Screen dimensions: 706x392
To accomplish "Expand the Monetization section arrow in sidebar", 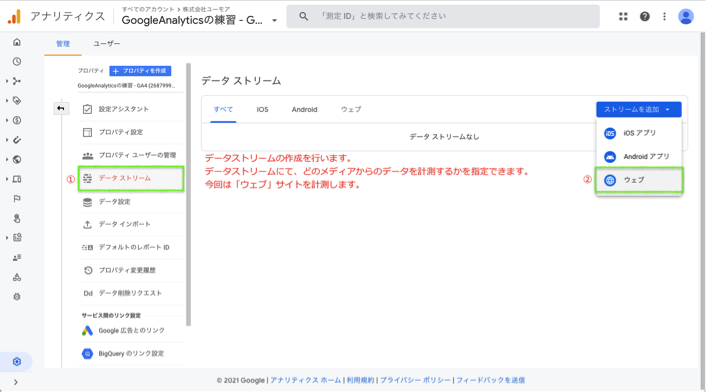I will [7, 120].
